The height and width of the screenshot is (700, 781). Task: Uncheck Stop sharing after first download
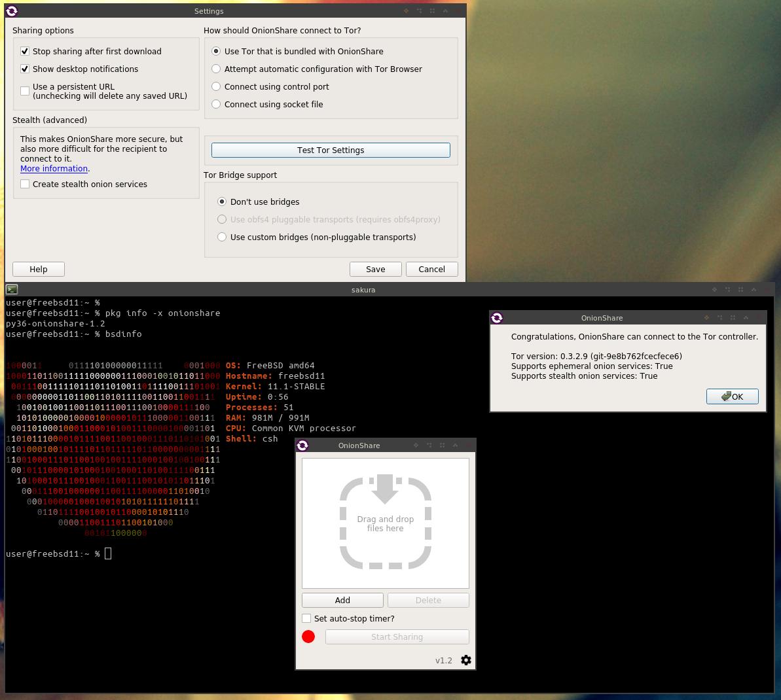click(25, 51)
